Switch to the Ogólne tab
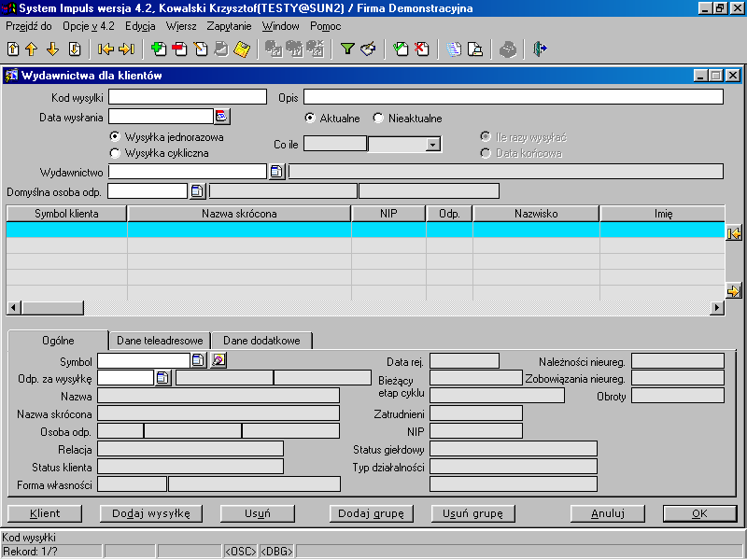Viewport: 747px width, 560px height. click(58, 341)
